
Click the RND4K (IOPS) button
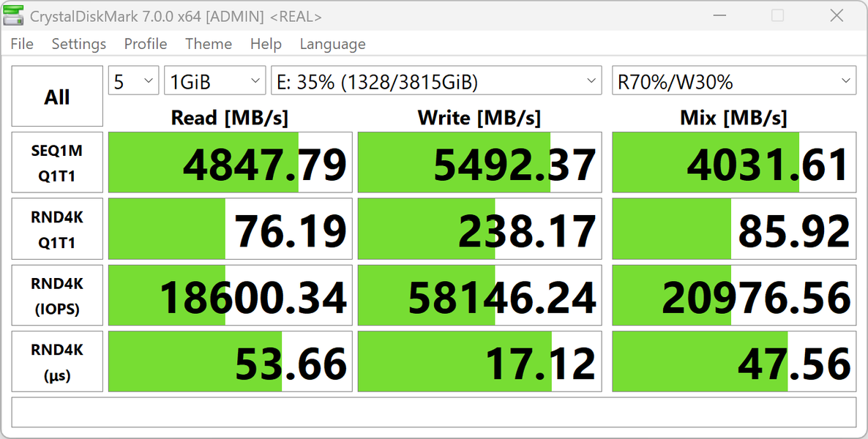(57, 296)
